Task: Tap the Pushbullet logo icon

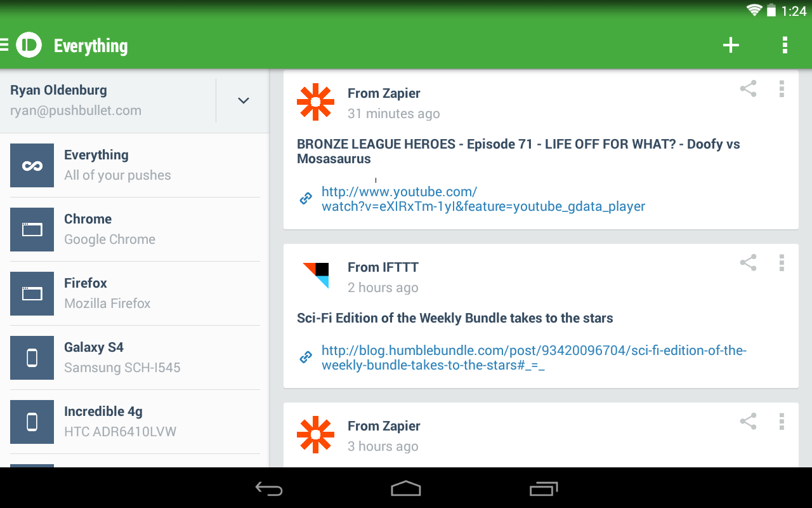Action: click(x=29, y=45)
